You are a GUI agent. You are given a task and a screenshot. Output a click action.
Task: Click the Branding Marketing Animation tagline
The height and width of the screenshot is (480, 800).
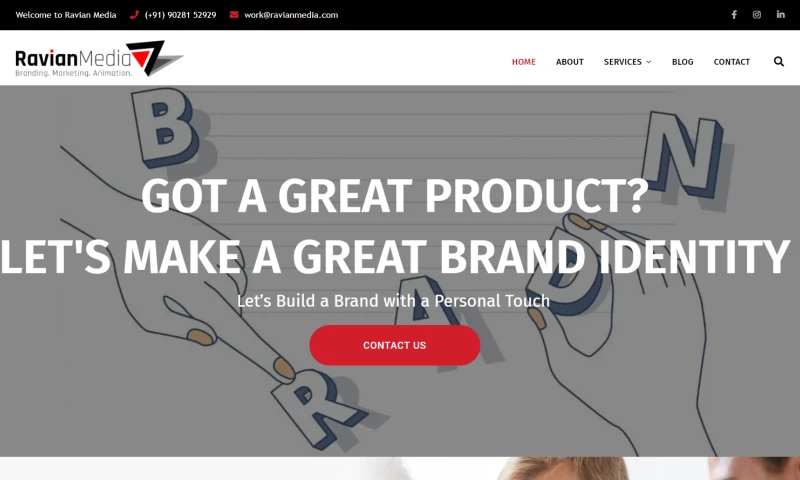tap(73, 73)
